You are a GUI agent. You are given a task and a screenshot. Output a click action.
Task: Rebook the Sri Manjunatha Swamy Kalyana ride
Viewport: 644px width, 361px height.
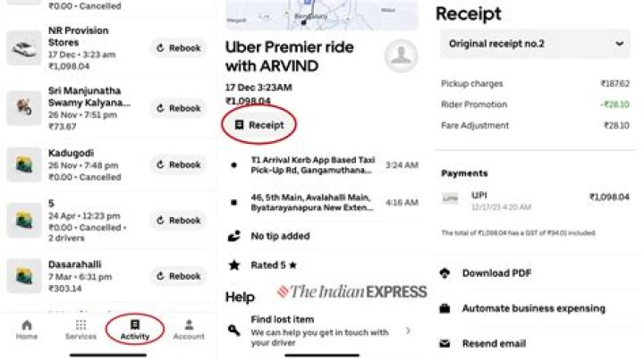179,108
